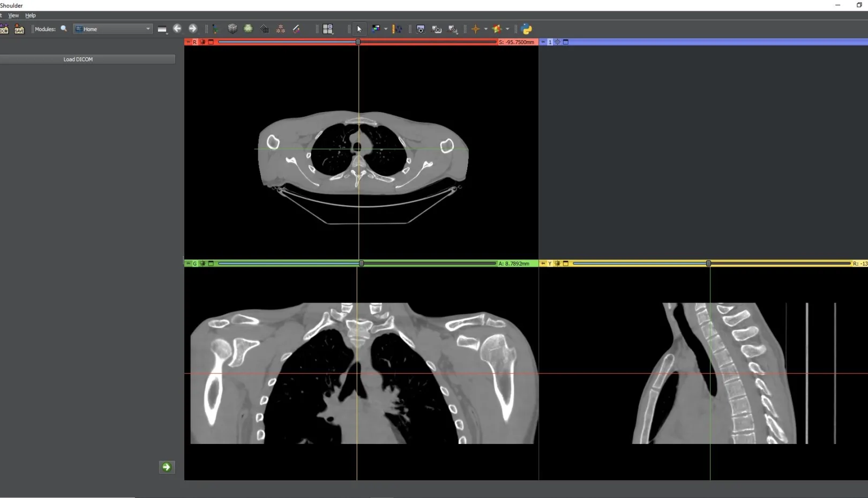Click the SAVE scene toolbar icon
Viewport: 868px width, 498px height.
point(19,29)
